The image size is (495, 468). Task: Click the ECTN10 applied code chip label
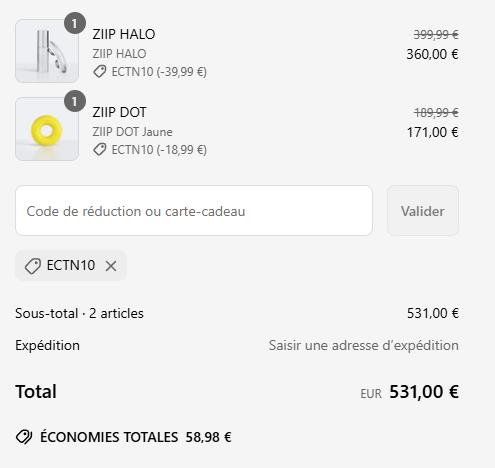[71, 265]
